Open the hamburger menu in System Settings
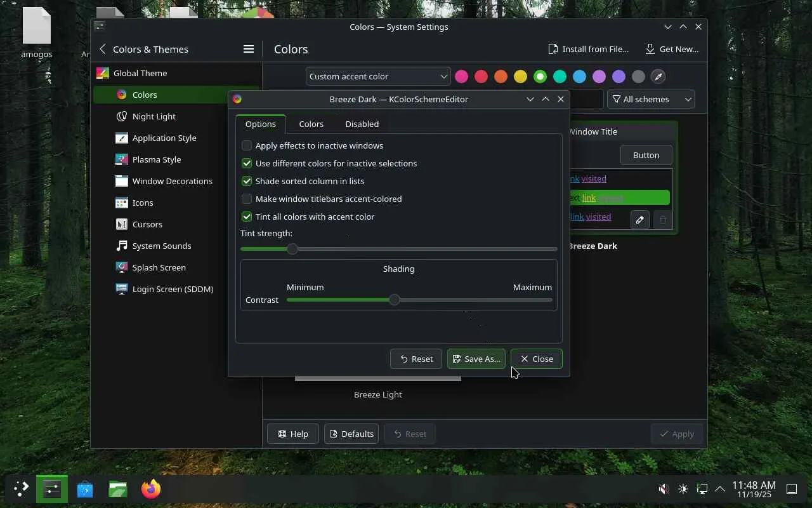The width and height of the screenshot is (812, 508). (x=249, y=49)
